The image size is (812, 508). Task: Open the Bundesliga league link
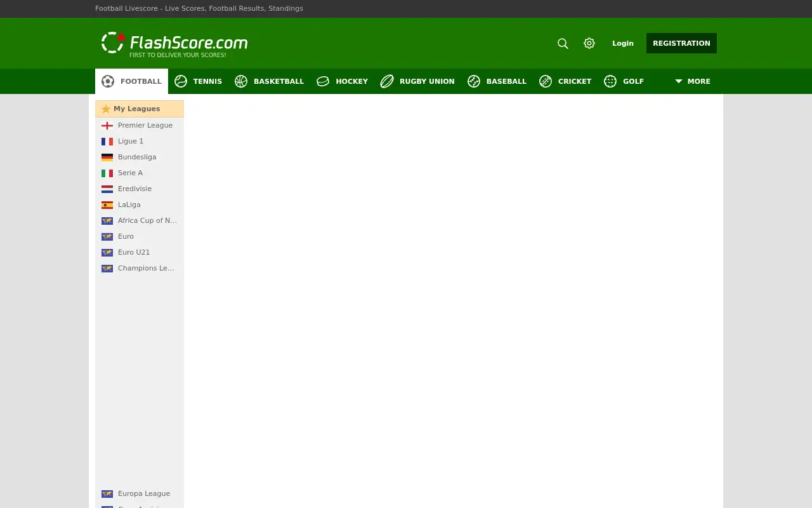click(137, 157)
